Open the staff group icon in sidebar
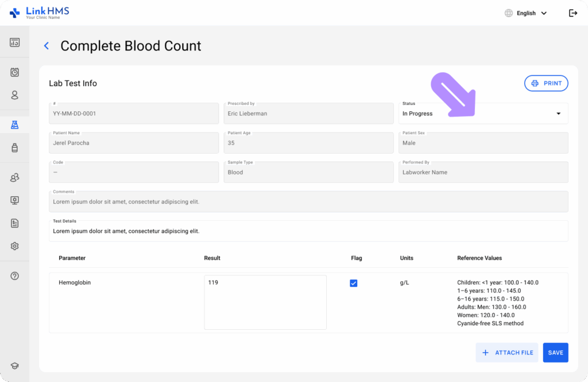Viewport: 588px width, 382px height. [14, 177]
